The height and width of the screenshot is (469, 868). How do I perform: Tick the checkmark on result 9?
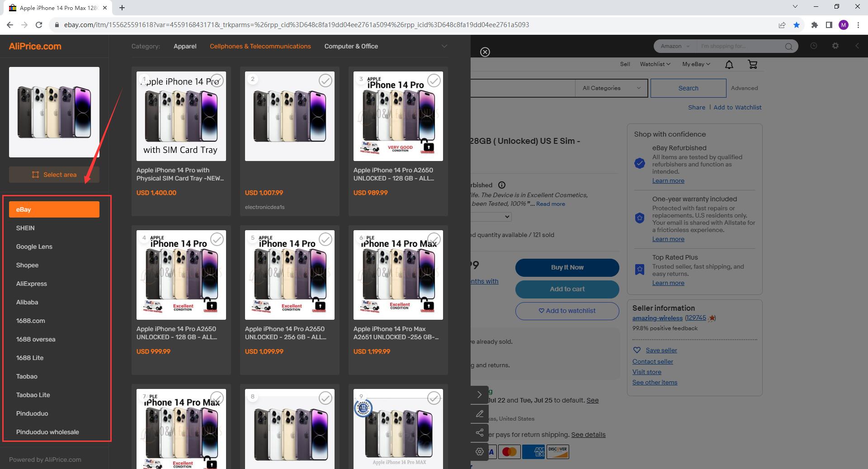[x=434, y=398]
